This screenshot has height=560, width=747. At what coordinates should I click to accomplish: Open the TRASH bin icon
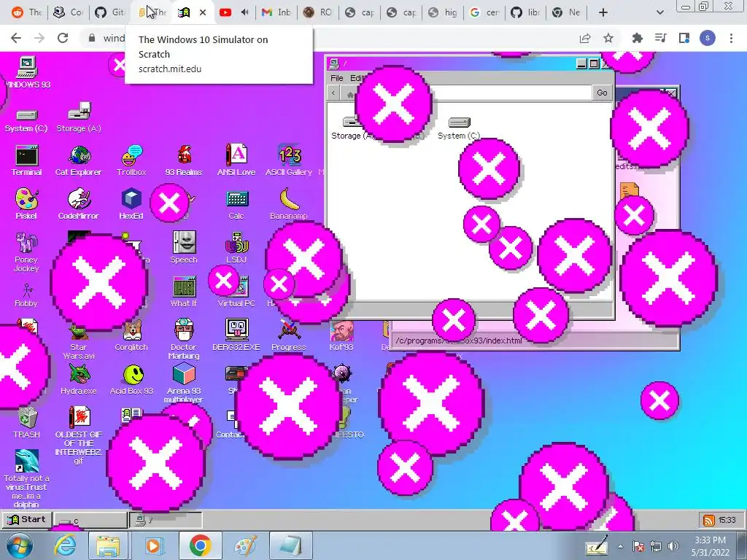(x=27, y=423)
